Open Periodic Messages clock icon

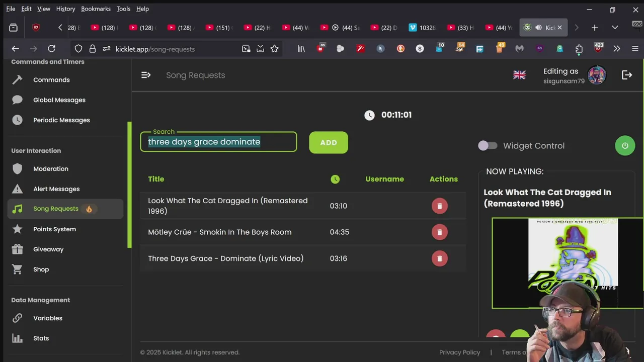tap(17, 120)
